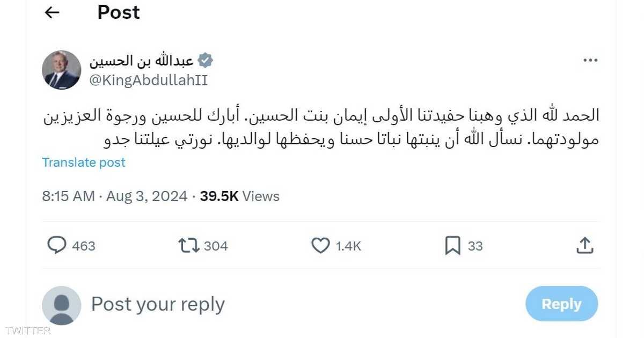Bookmark this post
The height and width of the screenshot is (338, 644).
(x=452, y=246)
